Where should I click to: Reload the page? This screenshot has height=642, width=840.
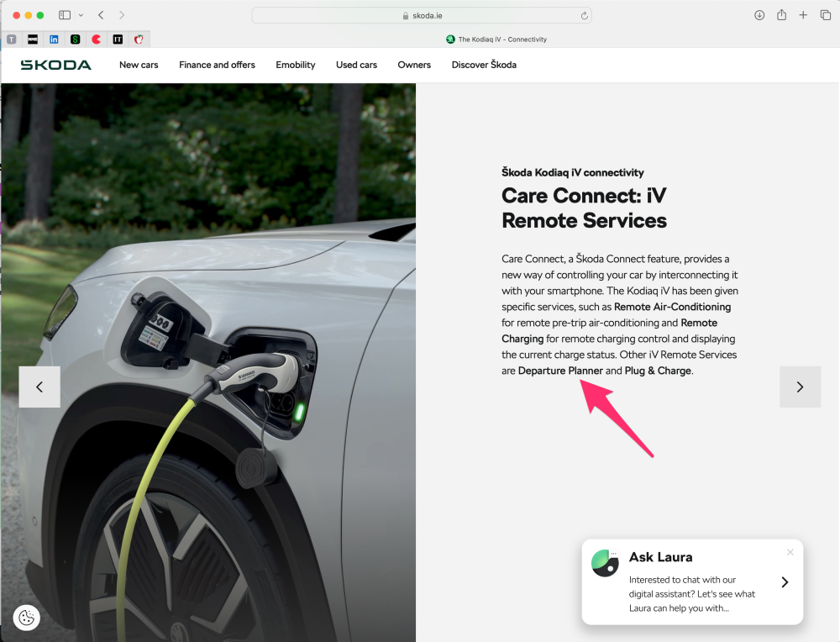tap(585, 15)
